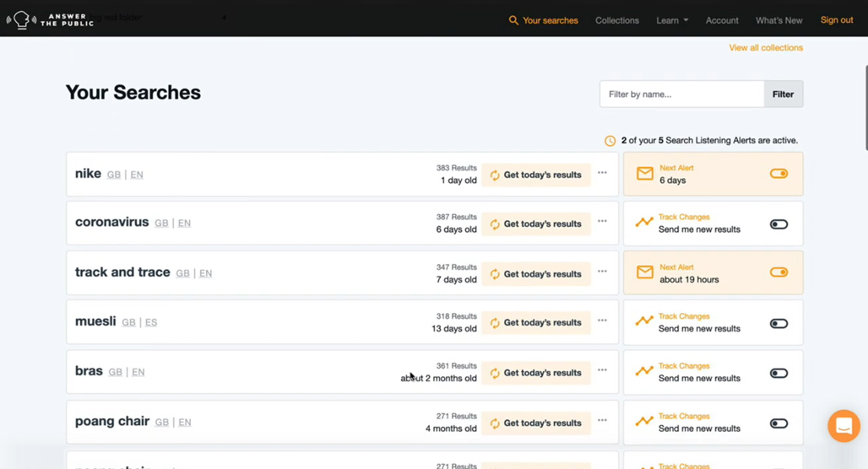Screen dimensions: 868x469
Task: Open the three-dot menu for coronavirus
Action: coord(602,221)
